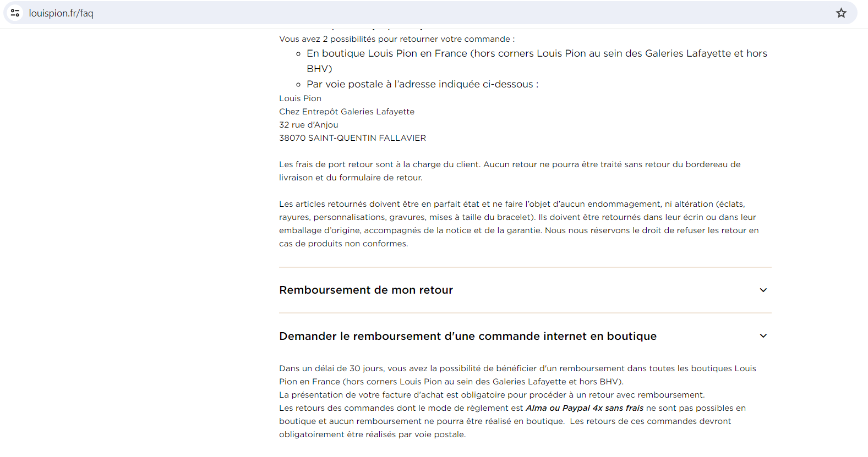Click sentence "Dans un délai de 30 jours"
Image resolution: width=868 pixels, height=457 pixels.
(517, 375)
